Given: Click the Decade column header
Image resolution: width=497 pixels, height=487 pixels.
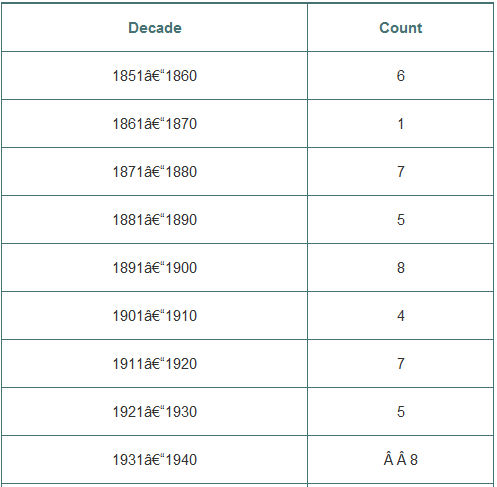Looking at the screenshot, I should click(x=155, y=28).
